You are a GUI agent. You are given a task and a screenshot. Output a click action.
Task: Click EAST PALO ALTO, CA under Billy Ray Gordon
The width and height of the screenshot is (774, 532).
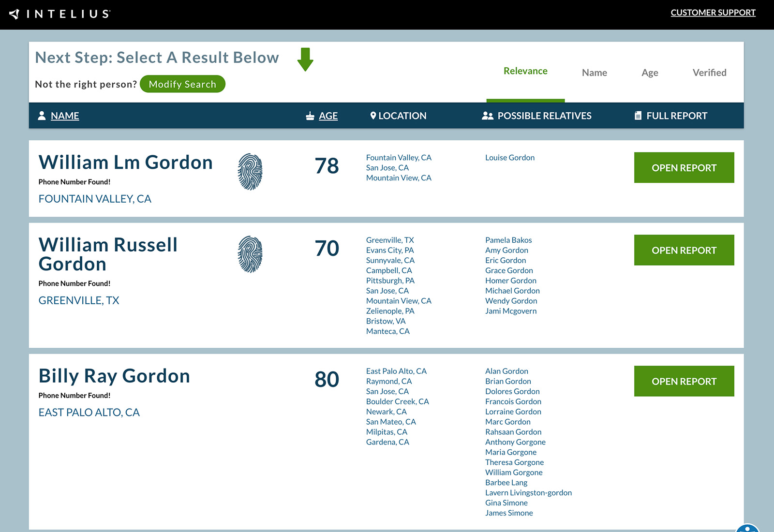click(89, 413)
